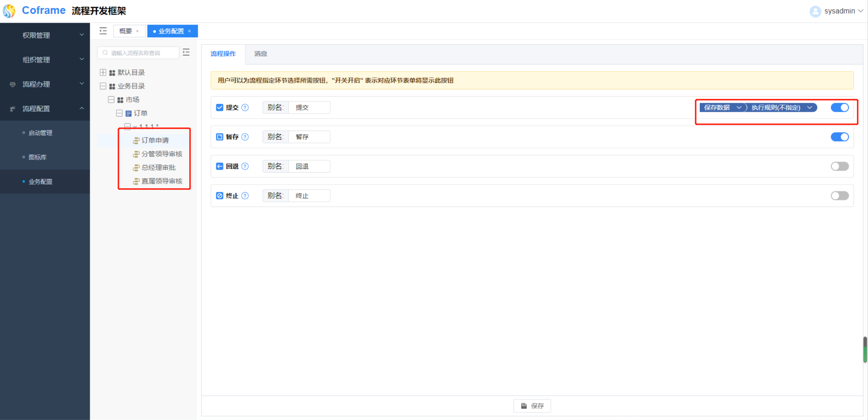Open the 执行规则(不指定) dropdown
Image resolution: width=868 pixels, height=420 pixels.
pos(781,107)
